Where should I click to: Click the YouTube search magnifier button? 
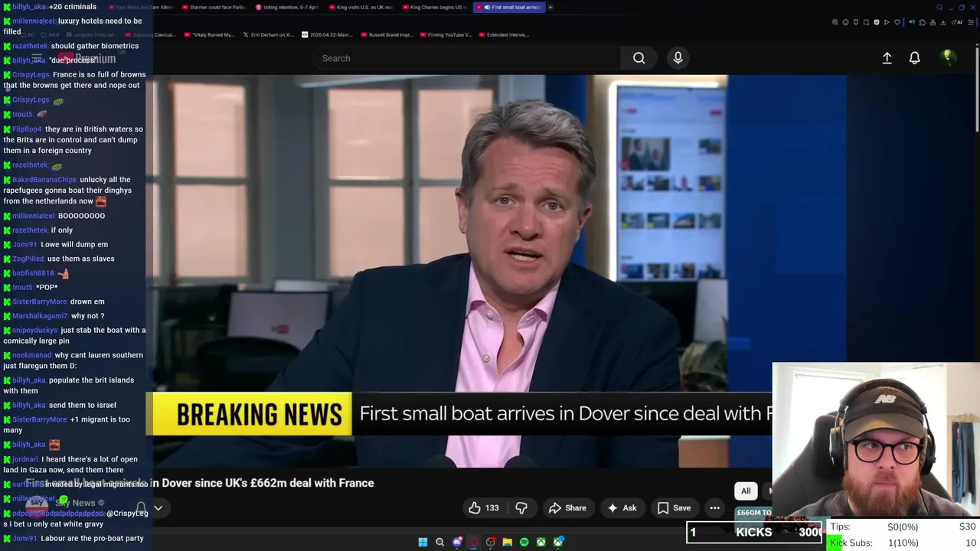click(x=639, y=58)
